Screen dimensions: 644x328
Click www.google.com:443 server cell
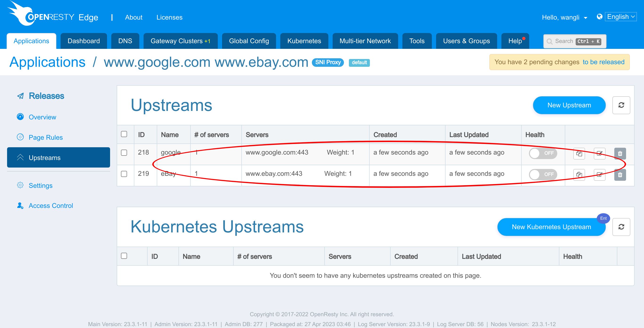277,152
